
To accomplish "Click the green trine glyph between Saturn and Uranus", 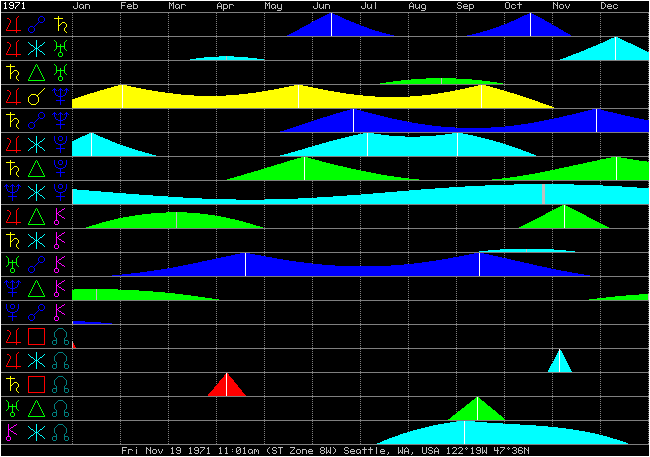I will click(36, 73).
